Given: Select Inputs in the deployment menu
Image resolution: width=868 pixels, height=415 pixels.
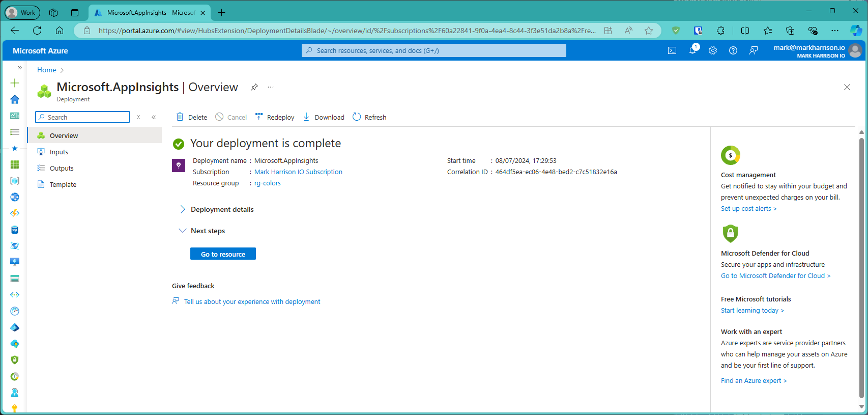Looking at the screenshot, I should click(59, 152).
